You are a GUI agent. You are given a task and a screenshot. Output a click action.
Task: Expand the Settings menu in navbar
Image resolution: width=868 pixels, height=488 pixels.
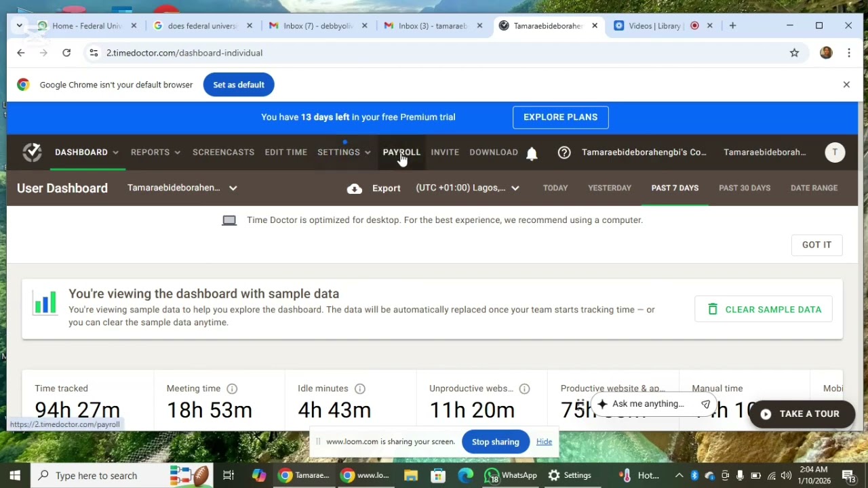[x=344, y=152]
